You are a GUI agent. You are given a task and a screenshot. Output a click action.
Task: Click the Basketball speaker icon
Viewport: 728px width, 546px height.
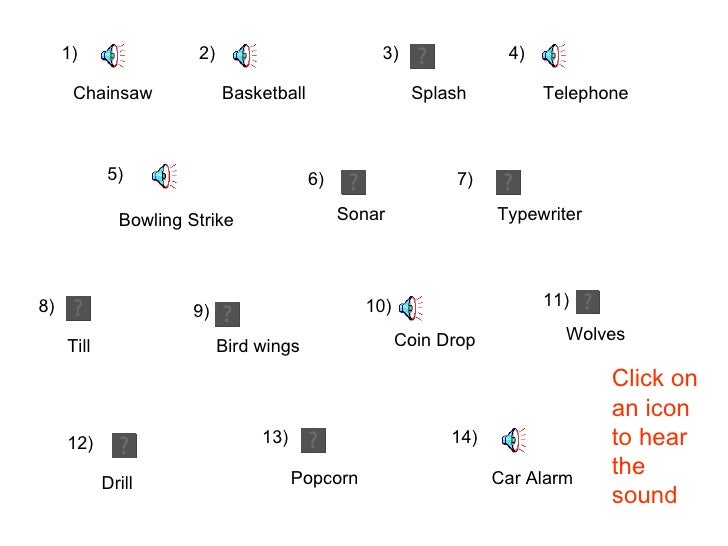244,56
